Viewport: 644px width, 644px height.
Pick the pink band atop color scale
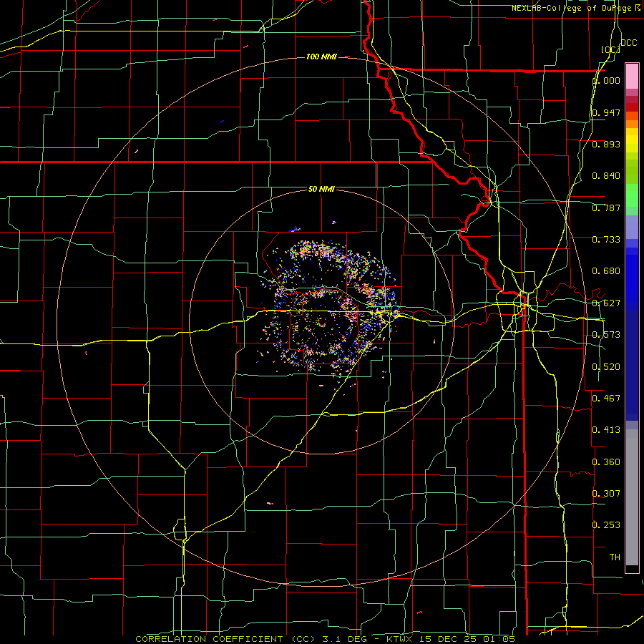[x=632, y=76]
